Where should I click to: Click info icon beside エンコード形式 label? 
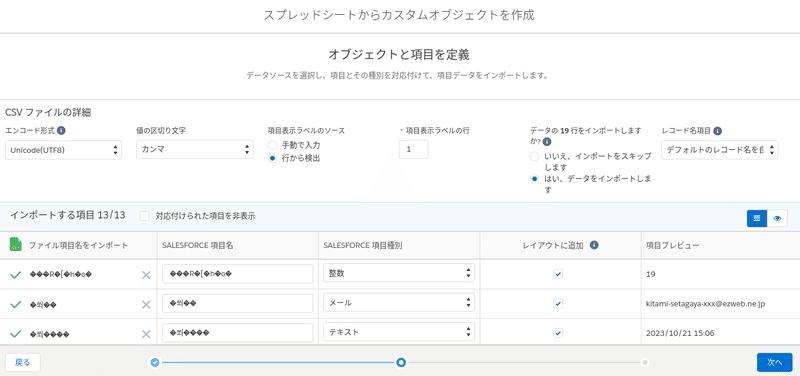coord(61,130)
